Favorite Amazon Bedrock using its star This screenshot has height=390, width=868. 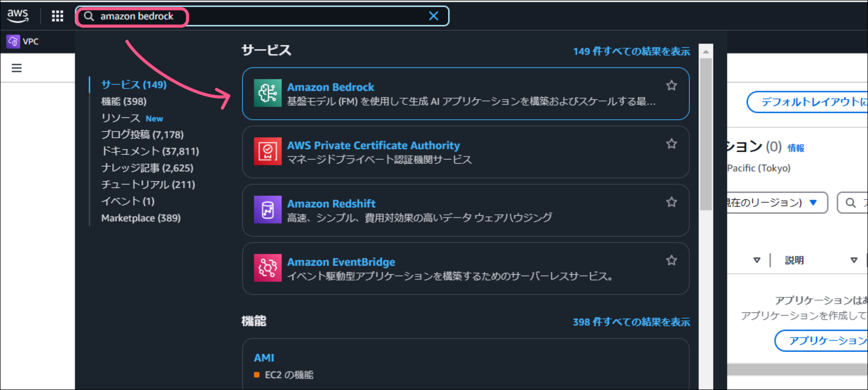point(671,85)
